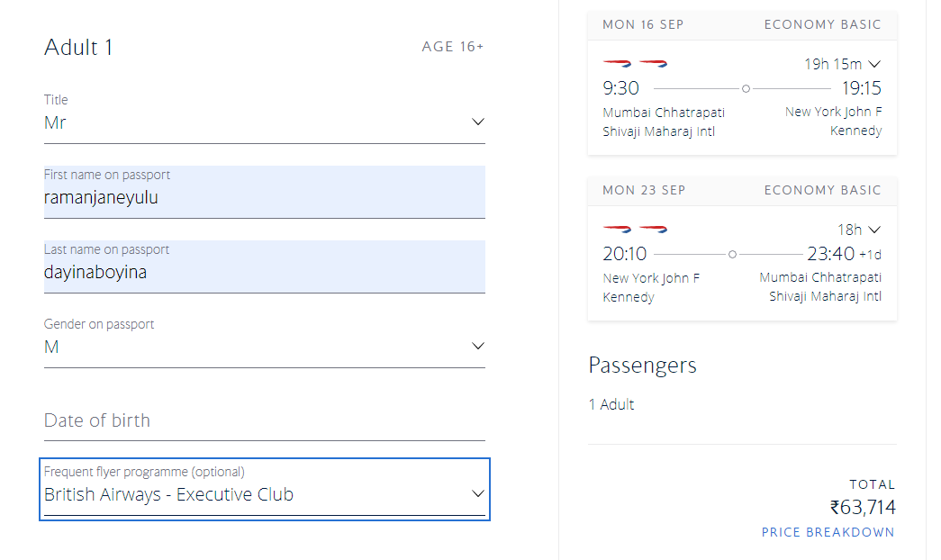This screenshot has height=560, width=941.
Task: Open the Title dropdown showing Mr
Action: 264,122
